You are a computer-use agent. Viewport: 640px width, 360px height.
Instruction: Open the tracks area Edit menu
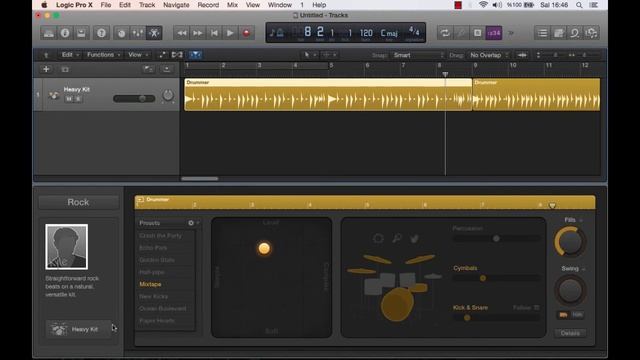coord(70,55)
